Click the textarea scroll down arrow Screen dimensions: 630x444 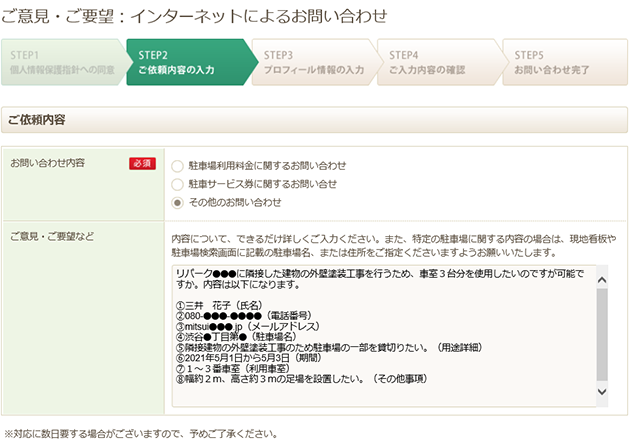point(602,391)
